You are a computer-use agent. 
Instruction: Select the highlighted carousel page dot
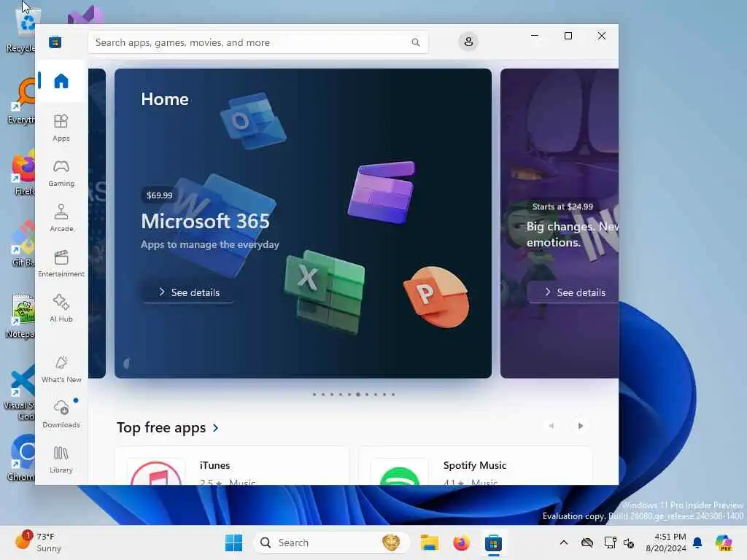357,394
